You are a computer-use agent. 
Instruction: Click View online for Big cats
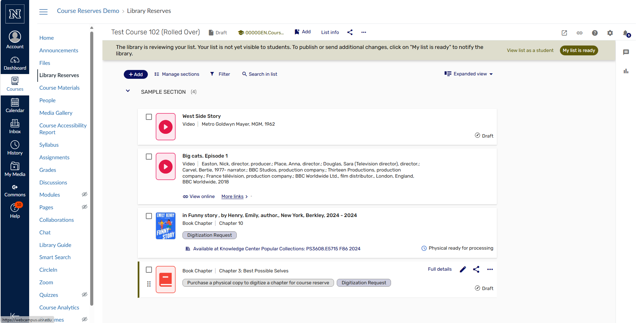point(199,196)
